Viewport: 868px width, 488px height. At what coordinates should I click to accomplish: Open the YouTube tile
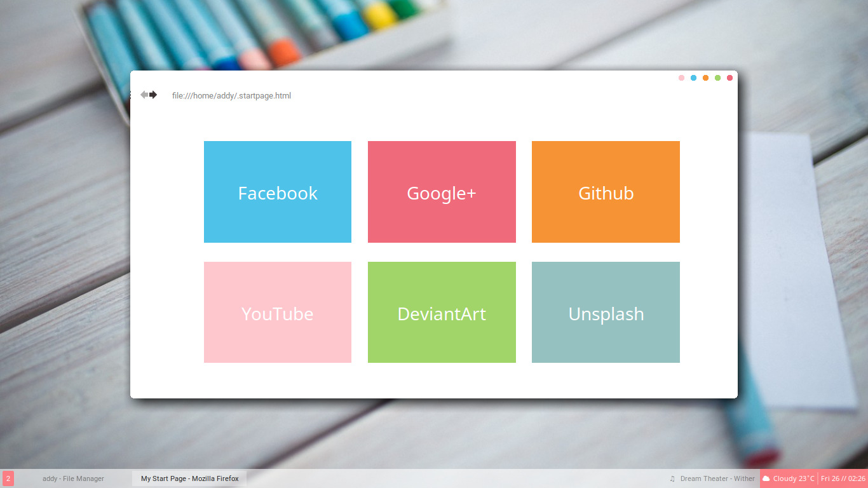(x=278, y=313)
